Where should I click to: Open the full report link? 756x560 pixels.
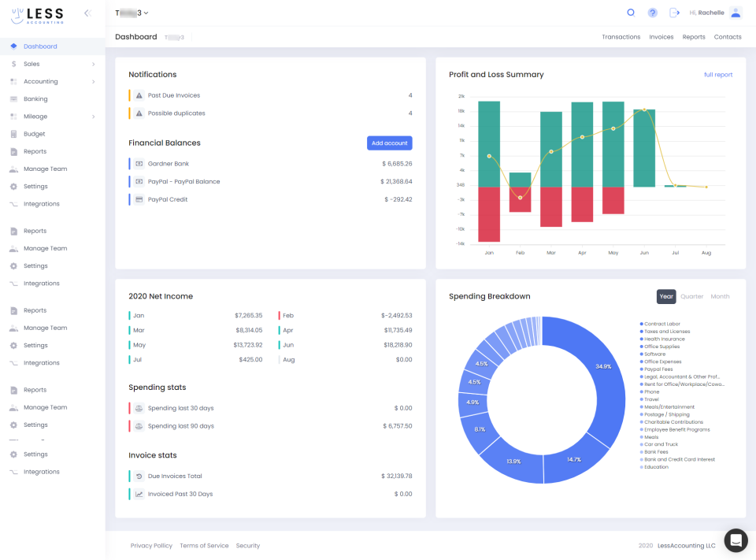720,74
